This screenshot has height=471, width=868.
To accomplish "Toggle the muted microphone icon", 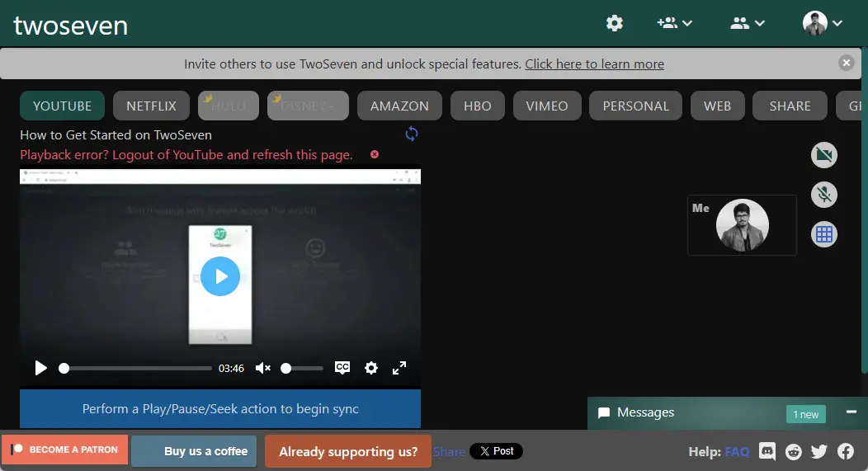I will [x=823, y=195].
